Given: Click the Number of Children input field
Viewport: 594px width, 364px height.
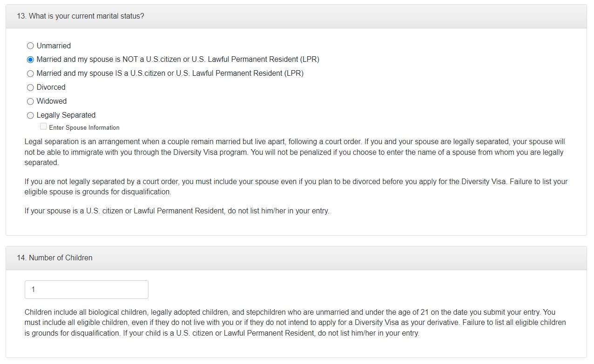Looking at the screenshot, I should (87, 290).
